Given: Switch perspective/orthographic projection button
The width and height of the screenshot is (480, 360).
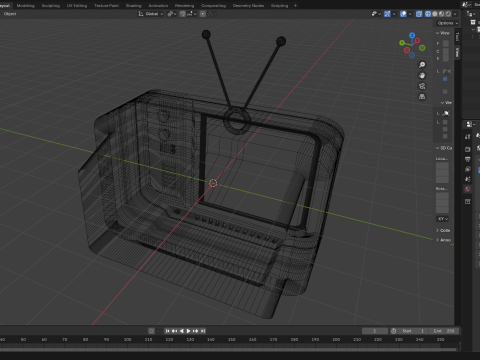Looking at the screenshot, I should [422, 97].
